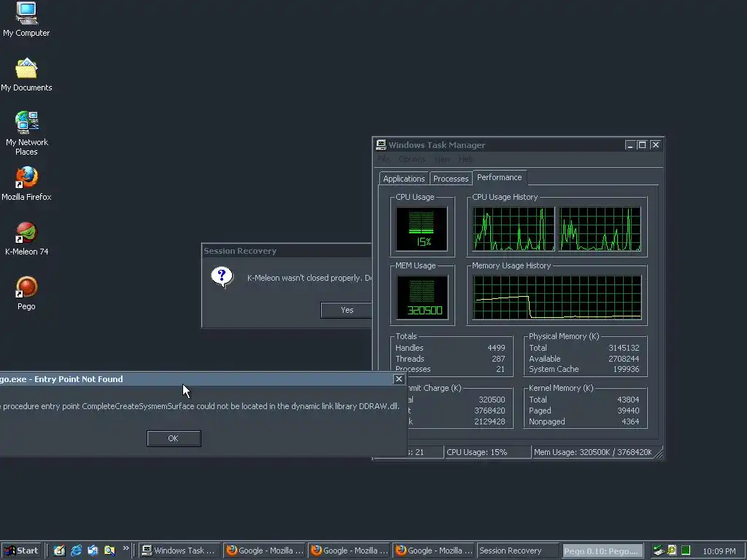Open the View menu in Task Manager

(442, 159)
